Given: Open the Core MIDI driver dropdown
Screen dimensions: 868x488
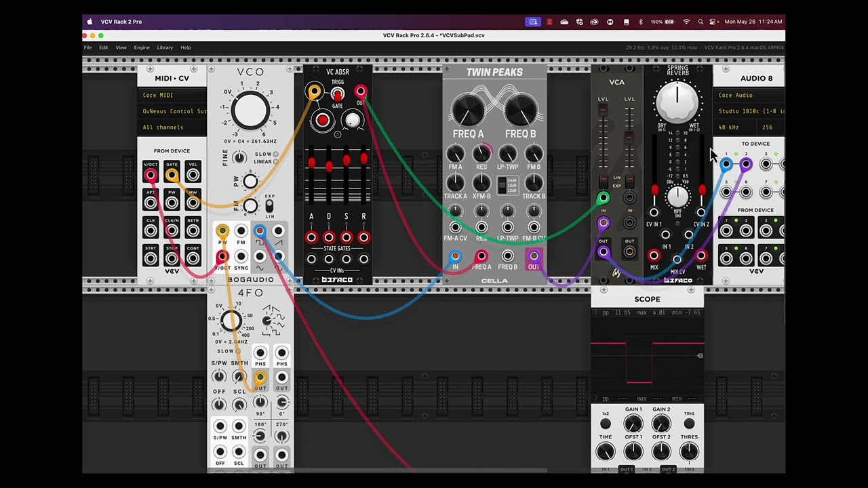Looking at the screenshot, I should click(172, 96).
